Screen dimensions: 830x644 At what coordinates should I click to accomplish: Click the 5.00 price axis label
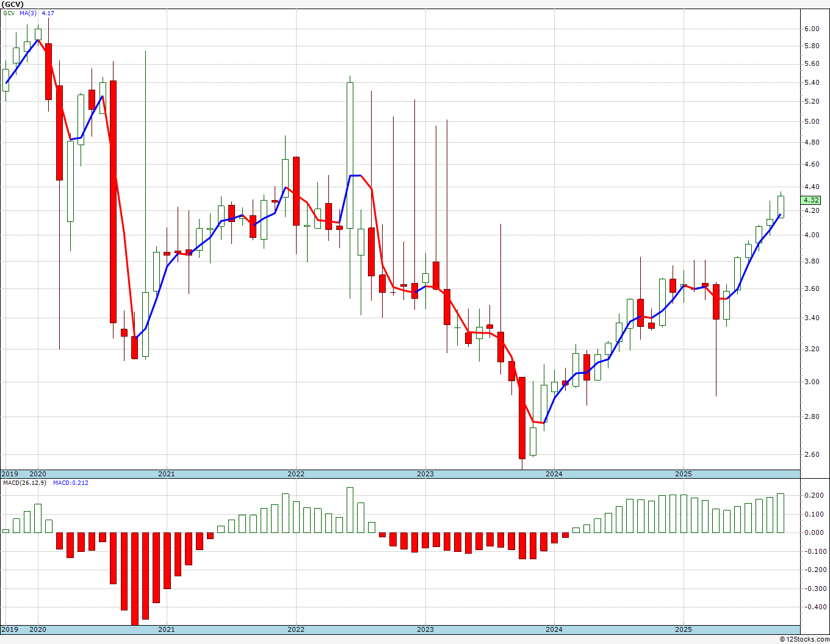(811, 121)
